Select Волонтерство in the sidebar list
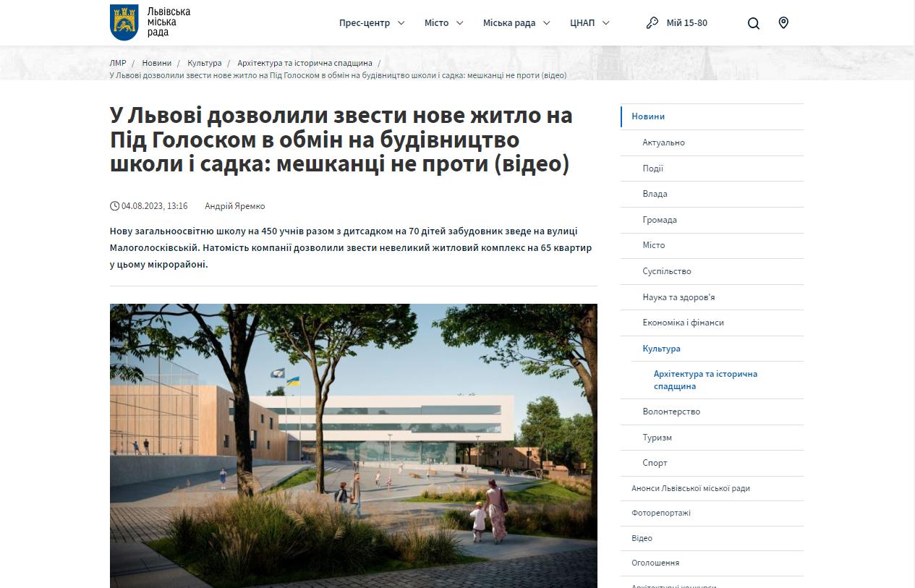915x588 pixels. 671,412
